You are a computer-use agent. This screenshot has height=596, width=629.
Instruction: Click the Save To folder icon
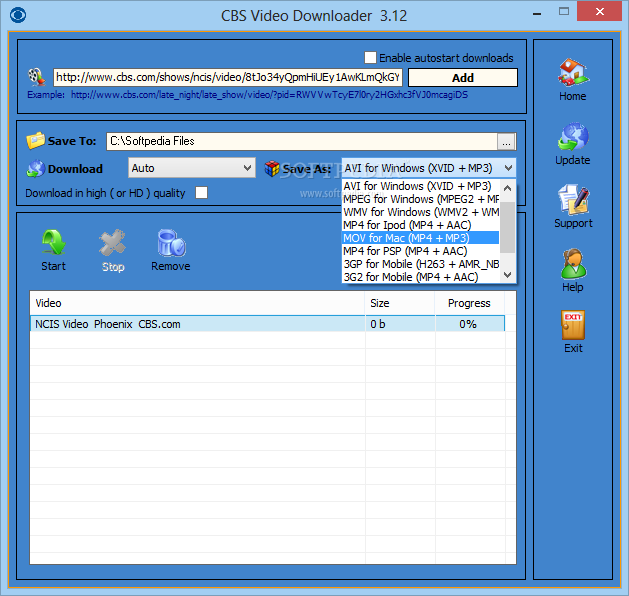coord(35,140)
